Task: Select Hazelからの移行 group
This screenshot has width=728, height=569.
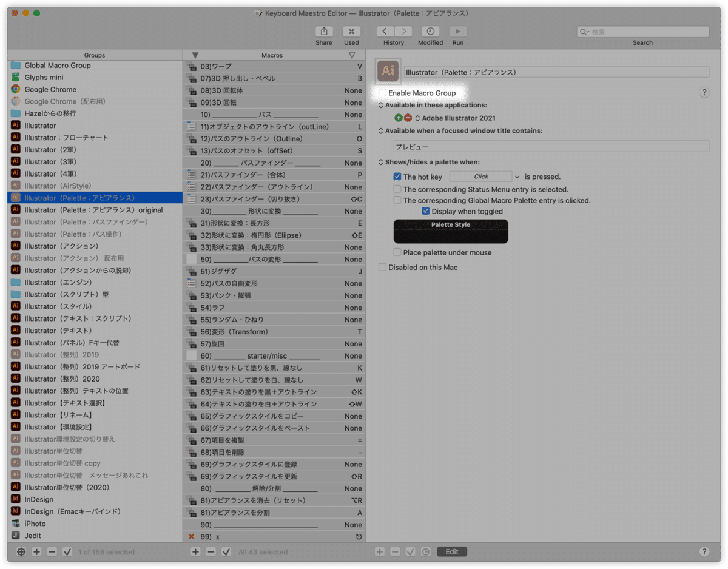Action: pos(95,113)
